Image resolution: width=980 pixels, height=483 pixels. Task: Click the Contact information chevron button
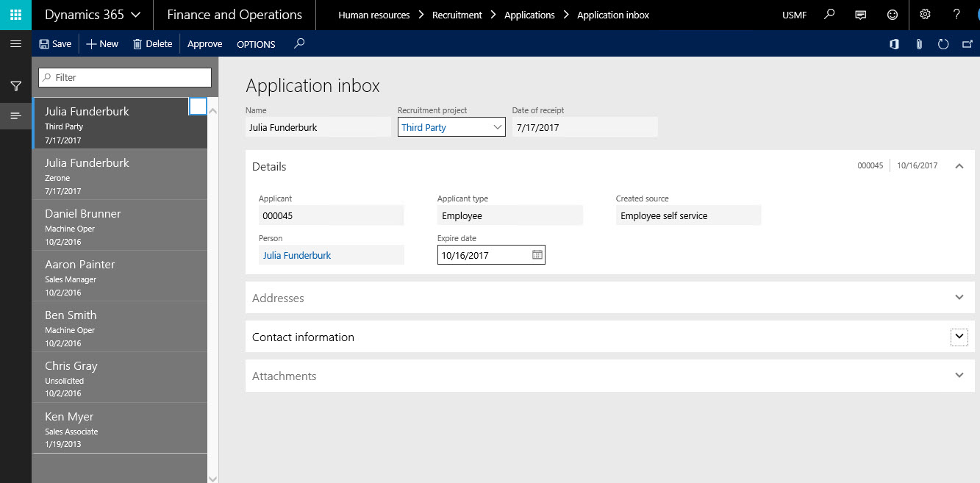point(959,337)
